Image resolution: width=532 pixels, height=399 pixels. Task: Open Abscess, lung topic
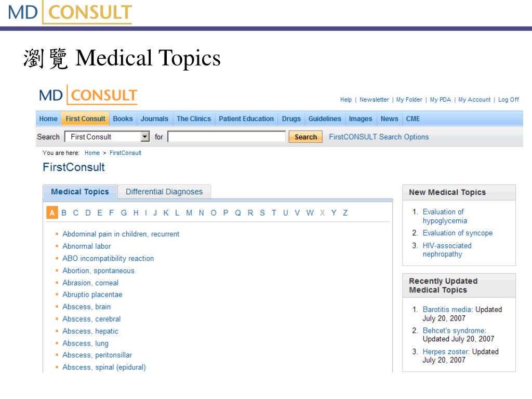point(86,343)
